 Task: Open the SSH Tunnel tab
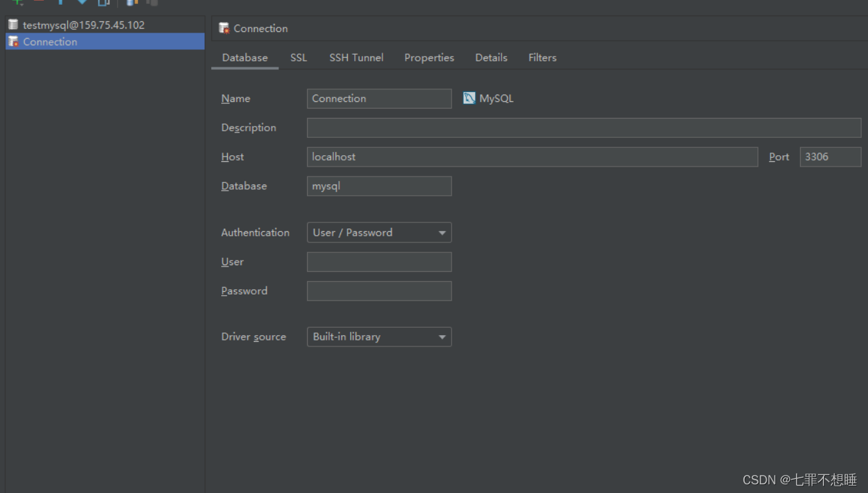coord(356,58)
